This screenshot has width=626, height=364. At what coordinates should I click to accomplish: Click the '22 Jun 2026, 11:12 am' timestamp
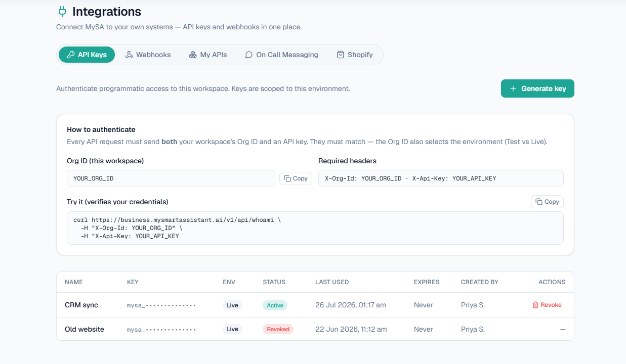click(351, 329)
